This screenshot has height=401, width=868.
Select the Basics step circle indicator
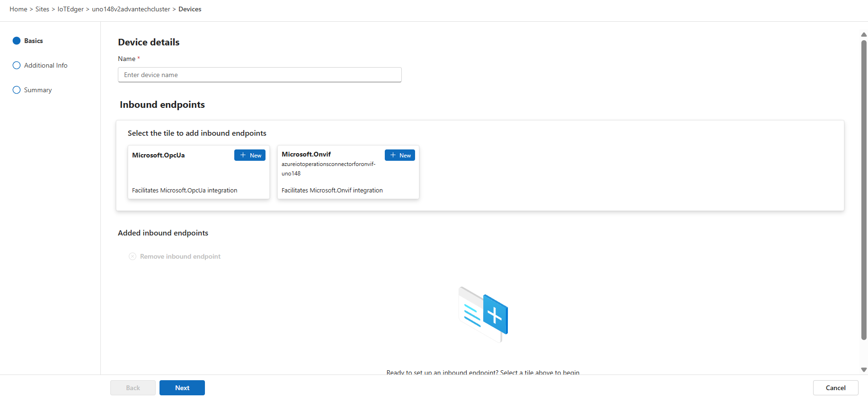[x=17, y=41]
